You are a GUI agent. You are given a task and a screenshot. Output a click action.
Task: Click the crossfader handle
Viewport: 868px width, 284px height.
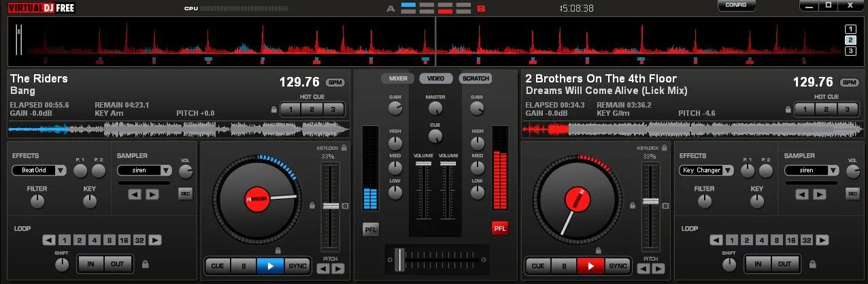399,259
